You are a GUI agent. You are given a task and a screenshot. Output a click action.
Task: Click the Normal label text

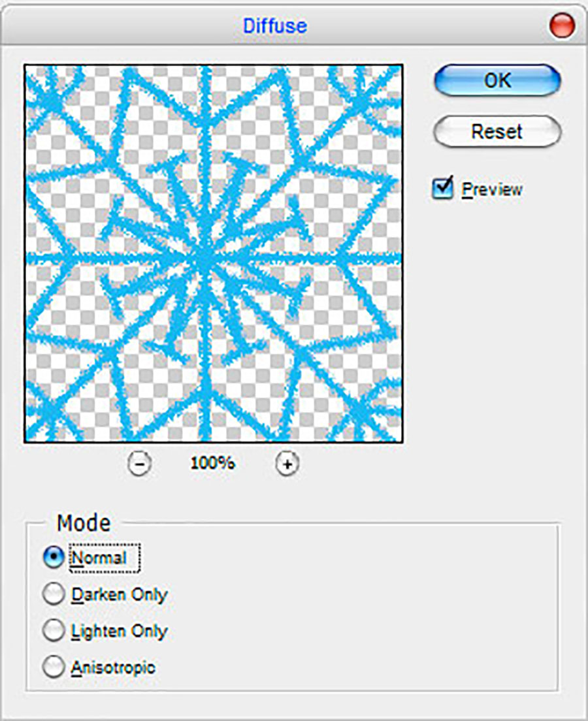click(x=99, y=558)
